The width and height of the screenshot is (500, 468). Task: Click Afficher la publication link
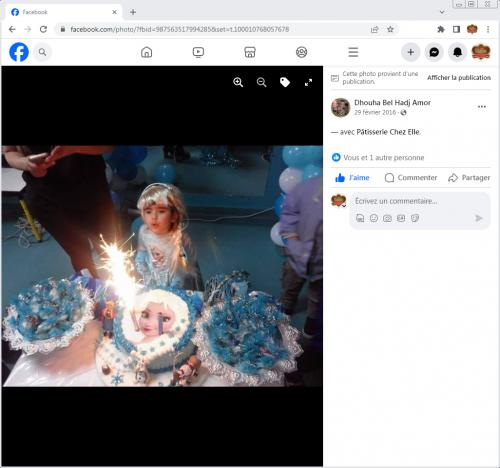[459, 78]
